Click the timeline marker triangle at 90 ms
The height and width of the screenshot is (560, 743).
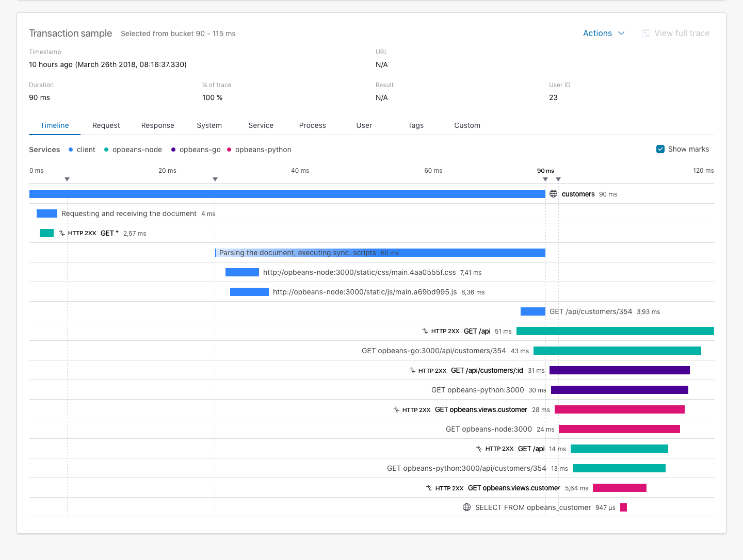(545, 179)
